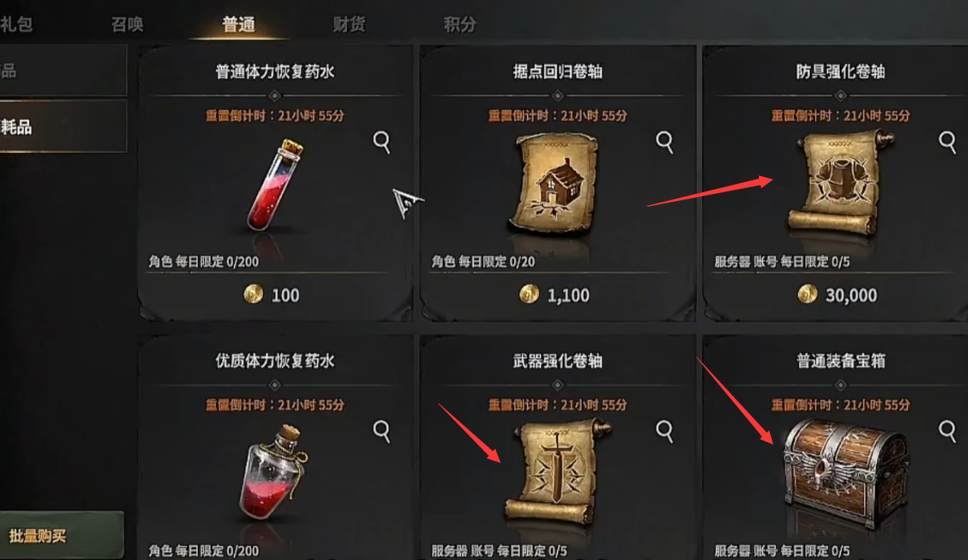Buy 防具强化卷轴 for 30,000 gold
Screen dimensions: 968x560
click(838, 295)
